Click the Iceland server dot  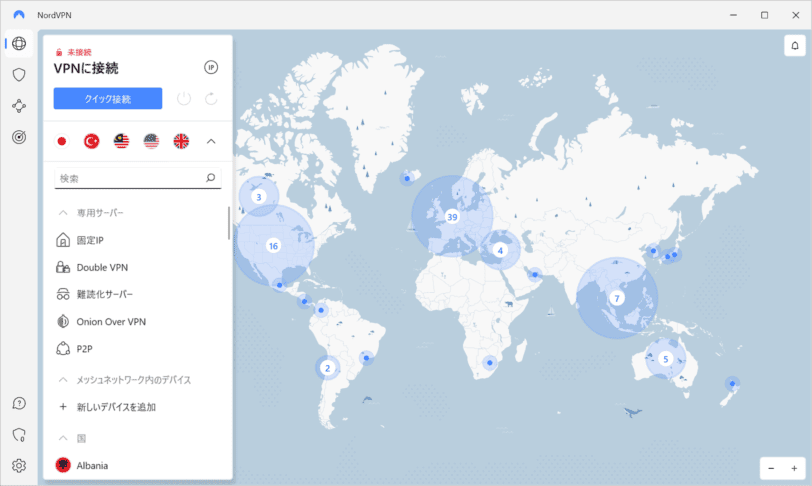407,178
